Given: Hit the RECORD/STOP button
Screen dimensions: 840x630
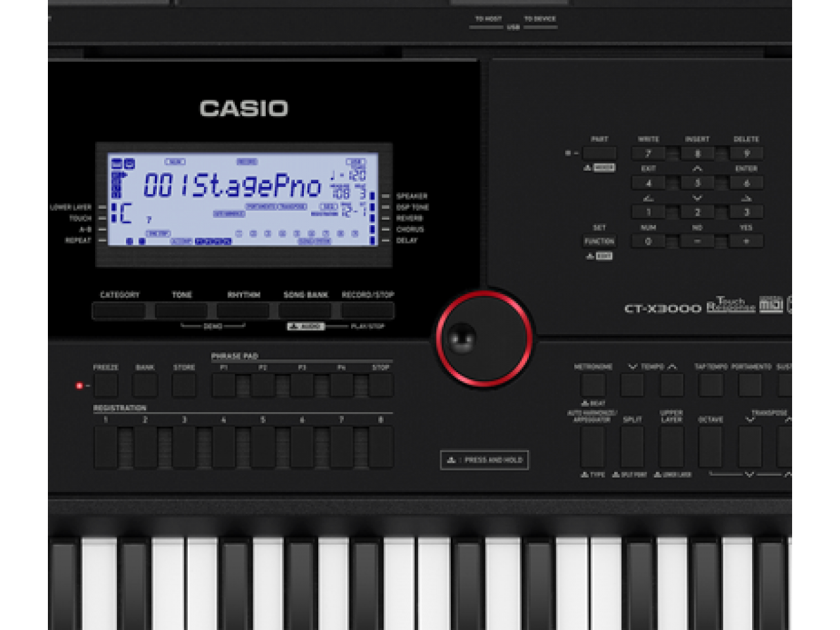Looking at the screenshot, I should pos(367,310).
